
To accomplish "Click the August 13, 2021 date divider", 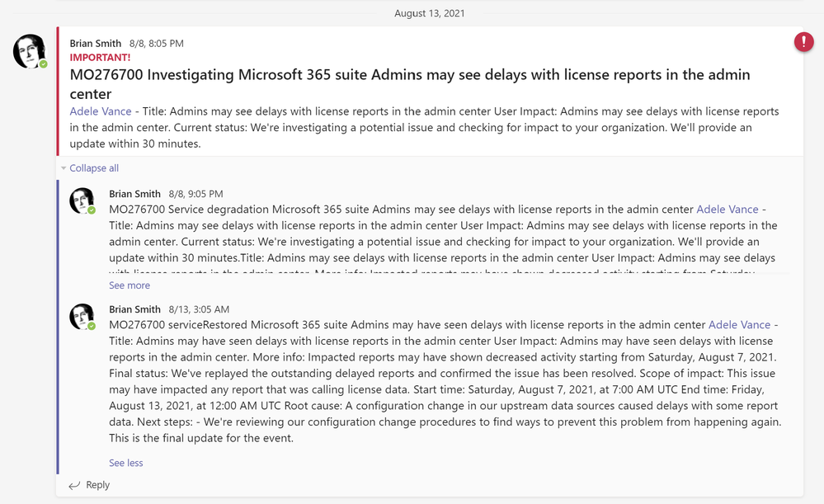I will 430,13.
